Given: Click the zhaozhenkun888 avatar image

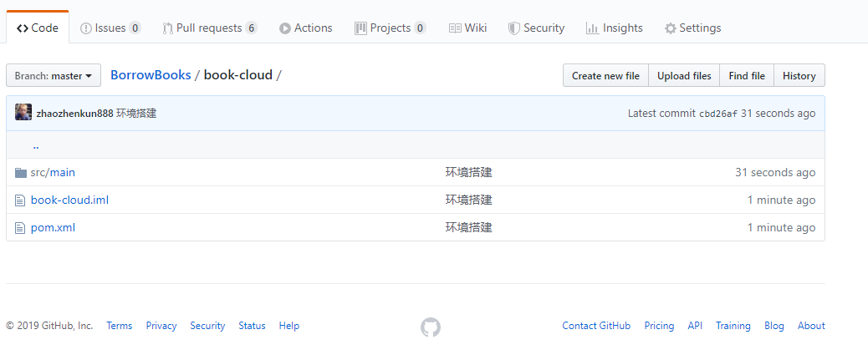Looking at the screenshot, I should pos(23,112).
